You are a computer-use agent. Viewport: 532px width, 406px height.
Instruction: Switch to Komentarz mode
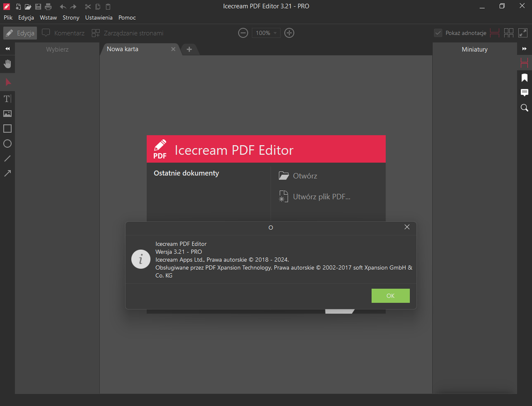tap(63, 33)
